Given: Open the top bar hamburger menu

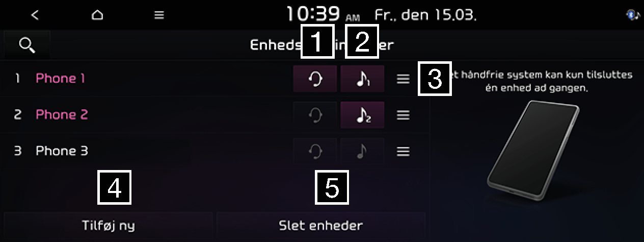Looking at the screenshot, I should tap(159, 15).
